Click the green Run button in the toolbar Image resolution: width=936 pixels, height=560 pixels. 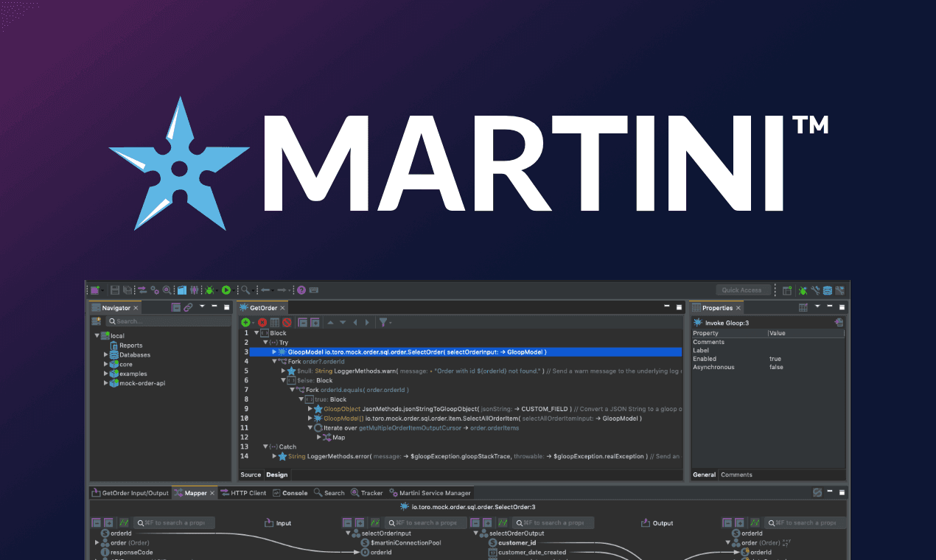[226, 290]
